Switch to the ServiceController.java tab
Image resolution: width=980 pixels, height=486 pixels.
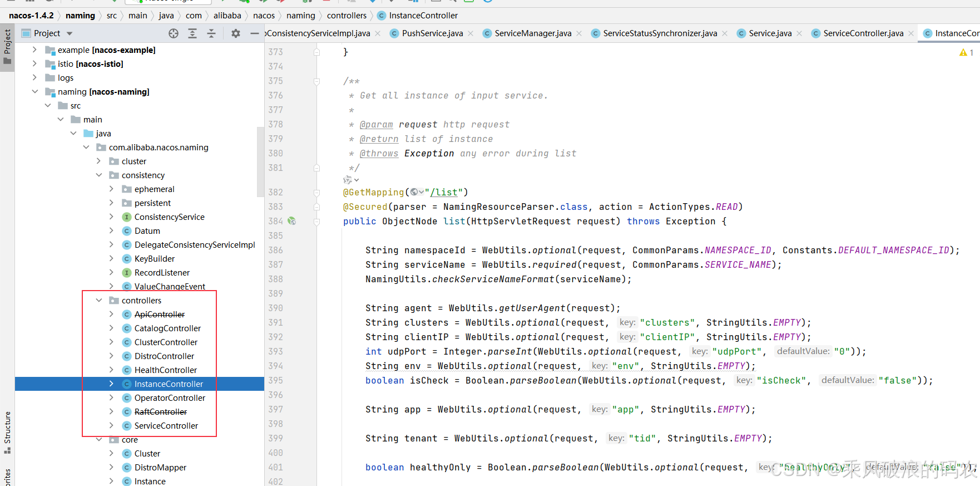point(863,33)
